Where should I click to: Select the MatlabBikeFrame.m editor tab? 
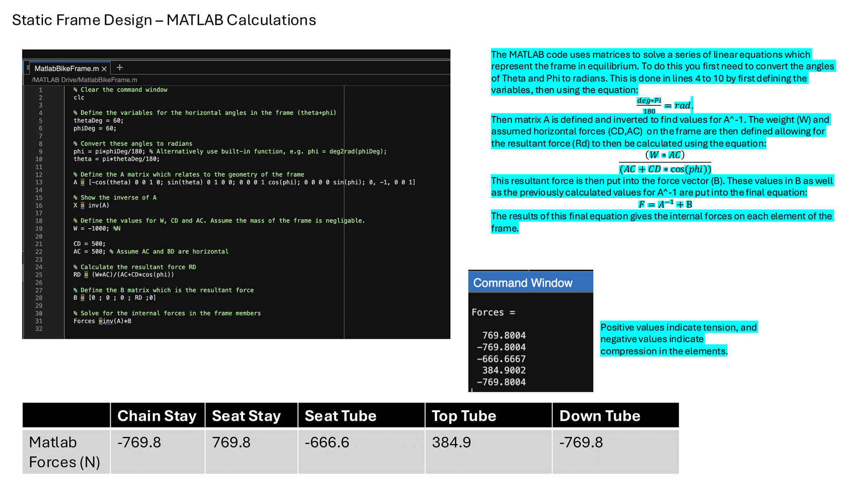click(x=66, y=69)
